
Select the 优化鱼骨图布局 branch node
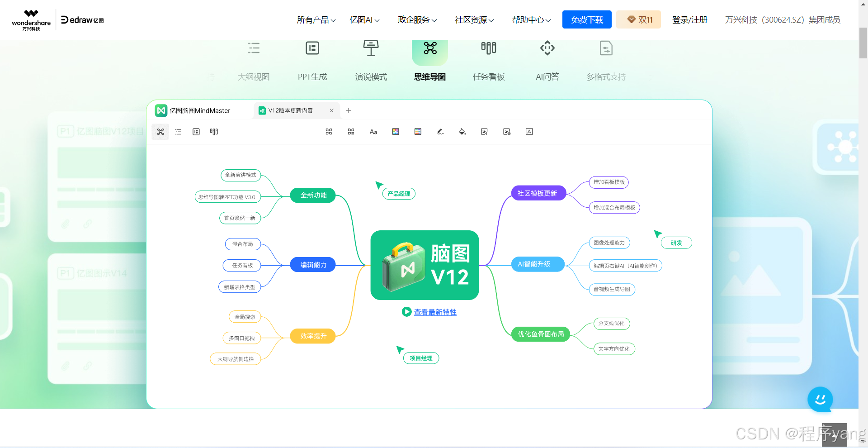pyautogui.click(x=541, y=334)
